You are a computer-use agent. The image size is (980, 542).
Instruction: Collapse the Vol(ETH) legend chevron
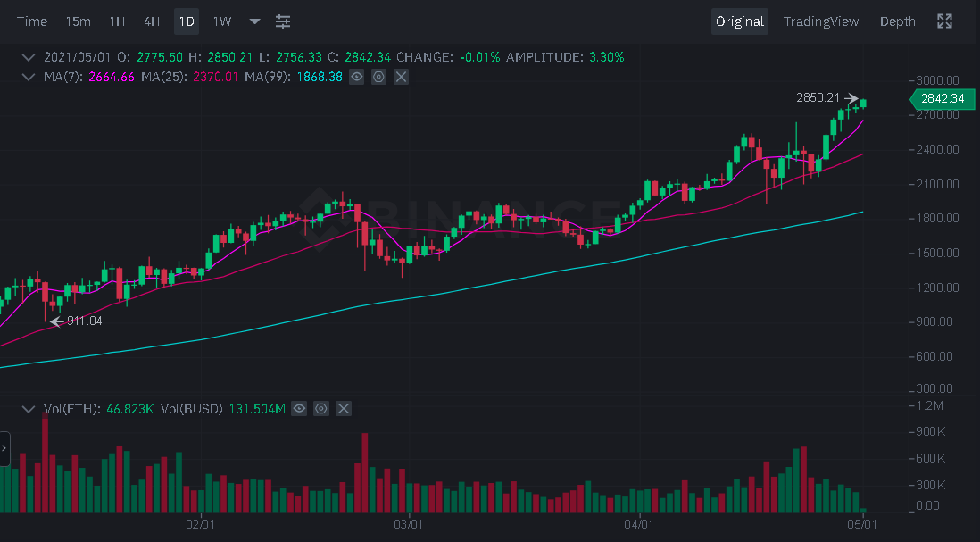29,409
